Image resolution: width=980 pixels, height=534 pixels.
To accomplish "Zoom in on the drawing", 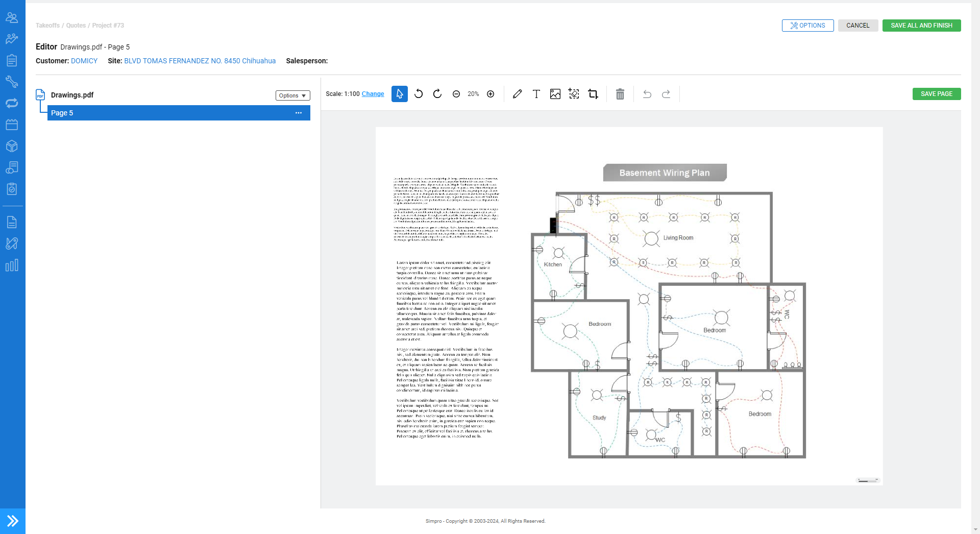I will coord(491,94).
